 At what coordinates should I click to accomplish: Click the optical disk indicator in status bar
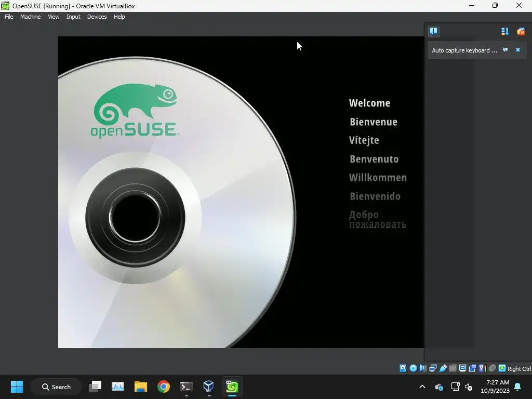[x=413, y=368]
